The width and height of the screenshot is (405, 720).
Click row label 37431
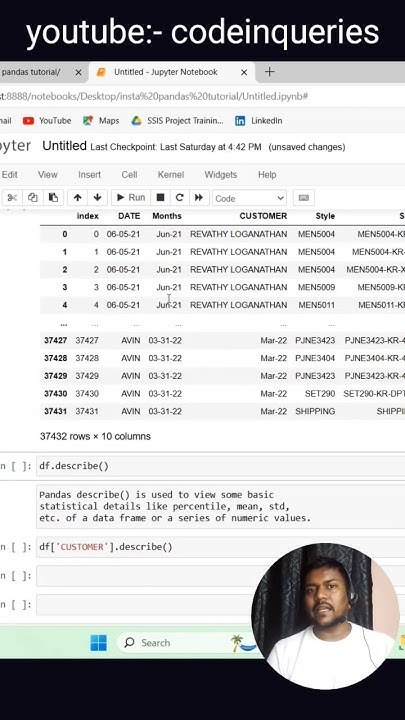[x=56, y=411]
